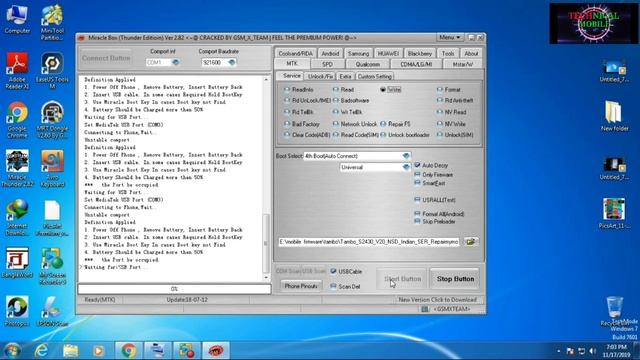The image size is (640, 360).
Task: Click the Start Button
Action: (402, 279)
